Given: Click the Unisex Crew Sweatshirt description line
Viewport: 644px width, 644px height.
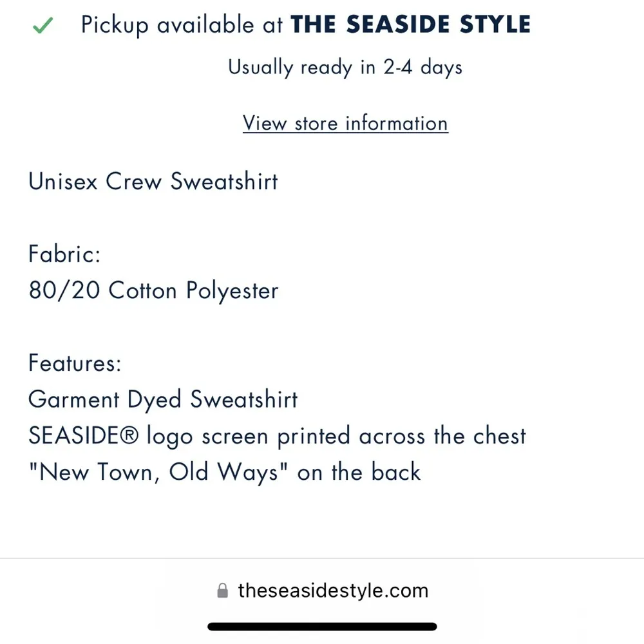Looking at the screenshot, I should click(x=153, y=182).
